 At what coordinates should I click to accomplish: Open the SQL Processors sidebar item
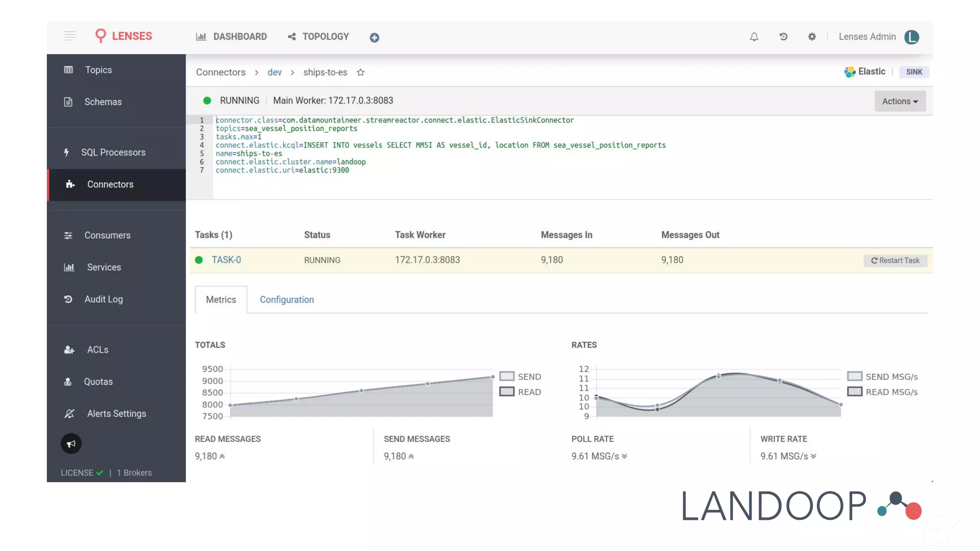(113, 153)
